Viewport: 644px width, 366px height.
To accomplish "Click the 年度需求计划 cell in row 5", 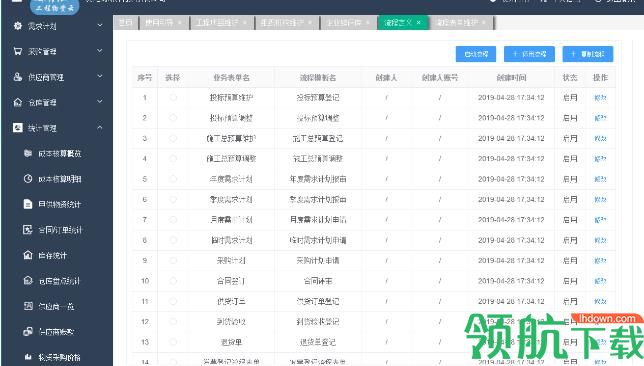I will [x=231, y=179].
